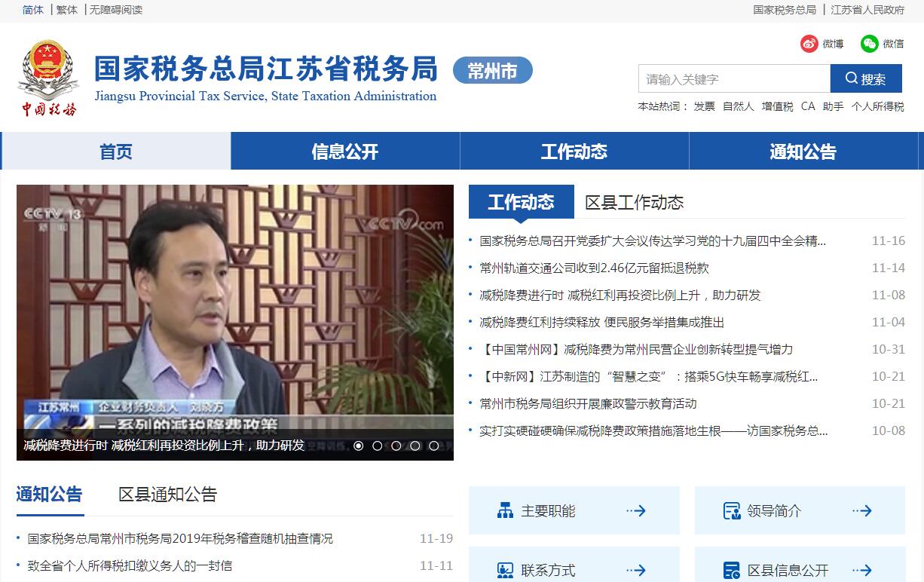Switch to 区县通知公告 tab
Viewport: 924px width, 582px height.
[x=168, y=495]
